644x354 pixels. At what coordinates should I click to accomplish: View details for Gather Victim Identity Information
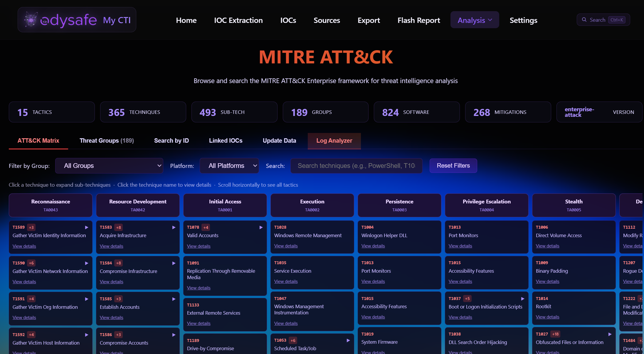[x=24, y=246]
